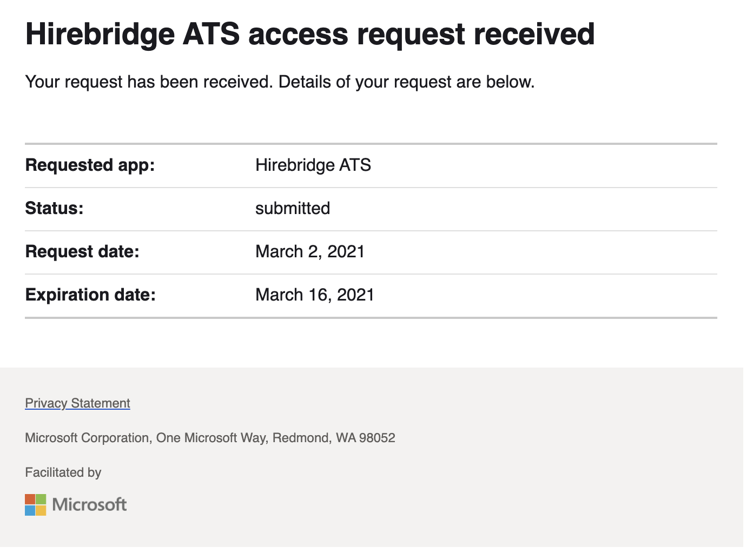Click the 'Facilitated by' footer text
The image size is (753, 560).
(x=63, y=472)
